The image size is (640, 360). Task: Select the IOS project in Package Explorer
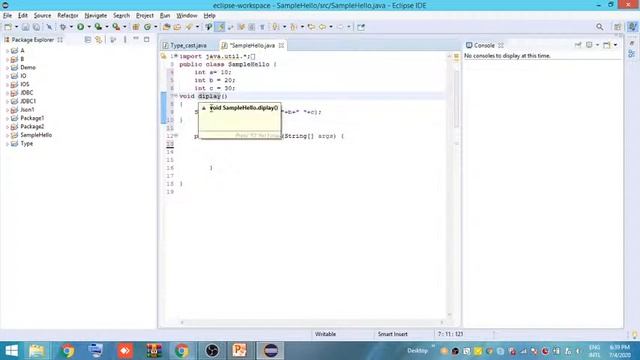25,84
